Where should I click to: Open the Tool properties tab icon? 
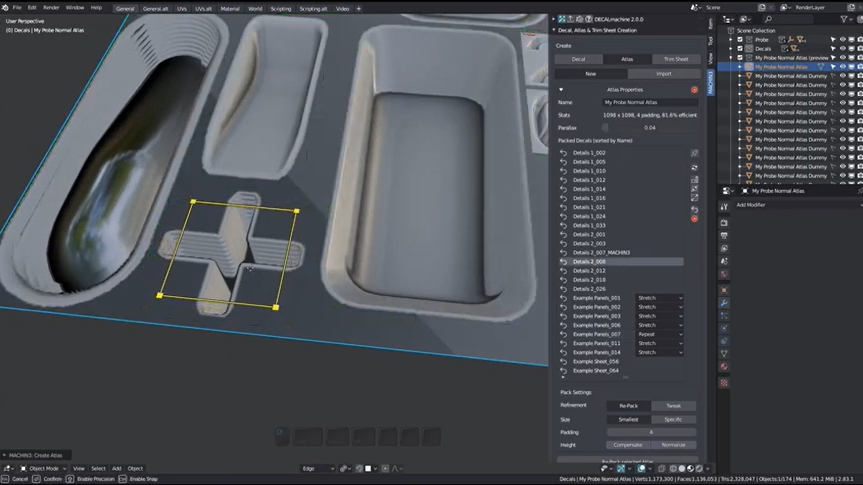coord(724,206)
